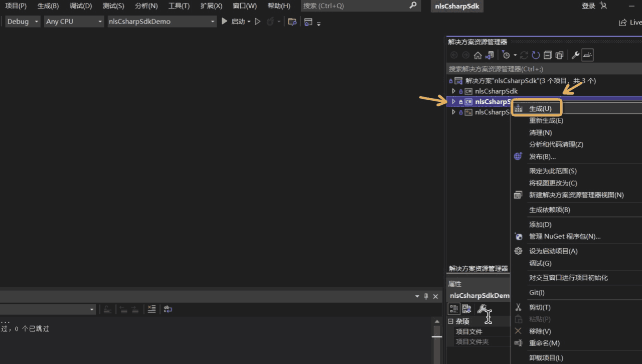Click folder search icon in main toolbar
Image resolution: width=642 pixels, height=364 pixels.
[292, 22]
